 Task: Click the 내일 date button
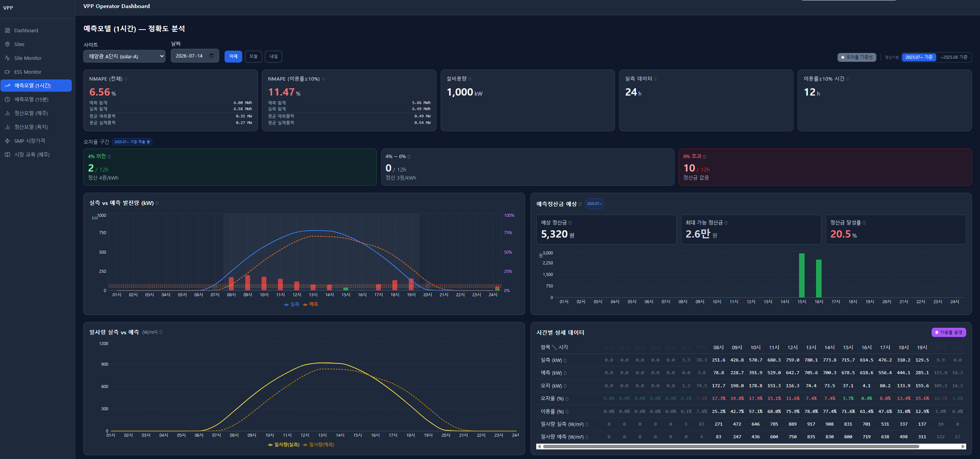pyautogui.click(x=273, y=56)
